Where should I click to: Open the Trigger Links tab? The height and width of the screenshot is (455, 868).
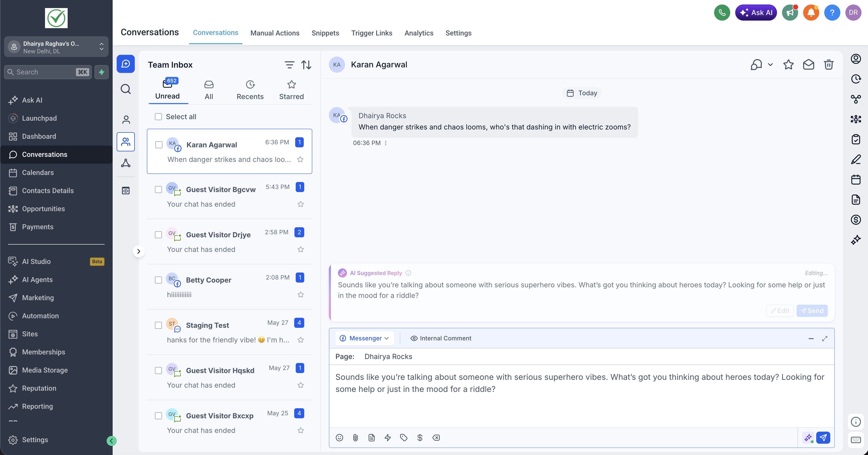tap(371, 33)
